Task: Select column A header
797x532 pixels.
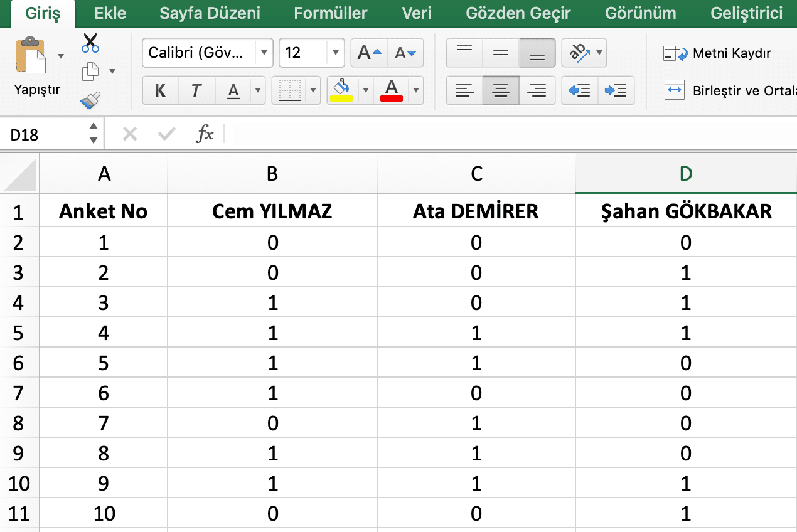Action: 104,174
